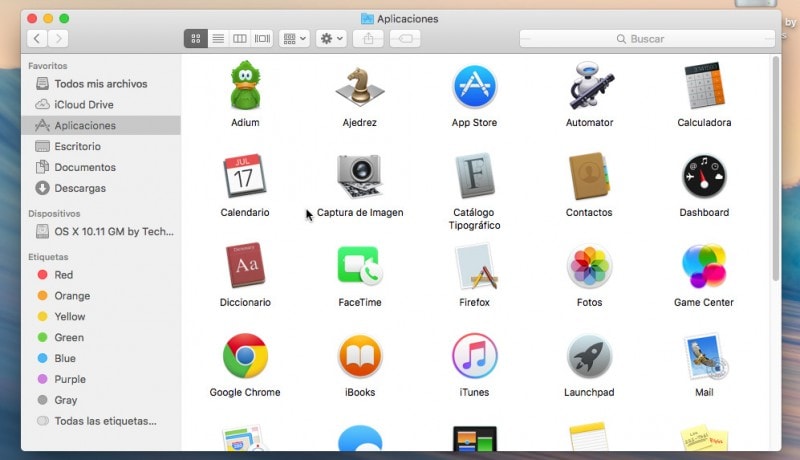The image size is (800, 460).
Task: Click the edit tags toolbar button
Action: (405, 38)
